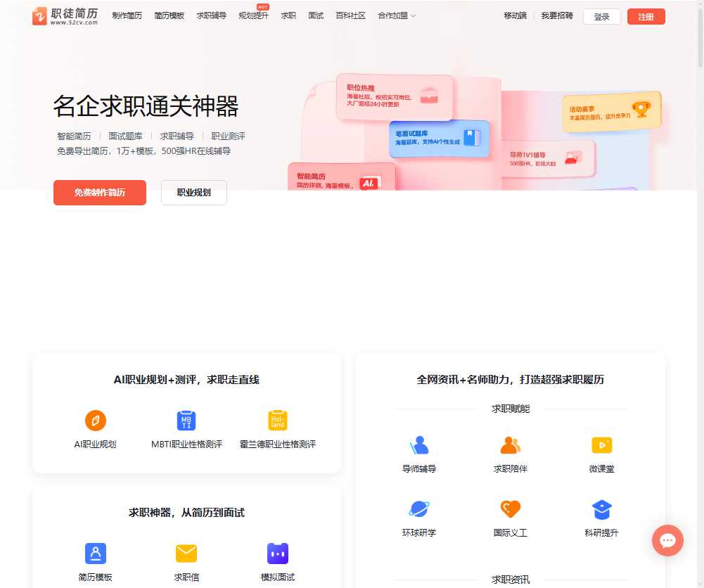
Task: Click the 科研提升 graduation cap icon
Action: coord(601,508)
